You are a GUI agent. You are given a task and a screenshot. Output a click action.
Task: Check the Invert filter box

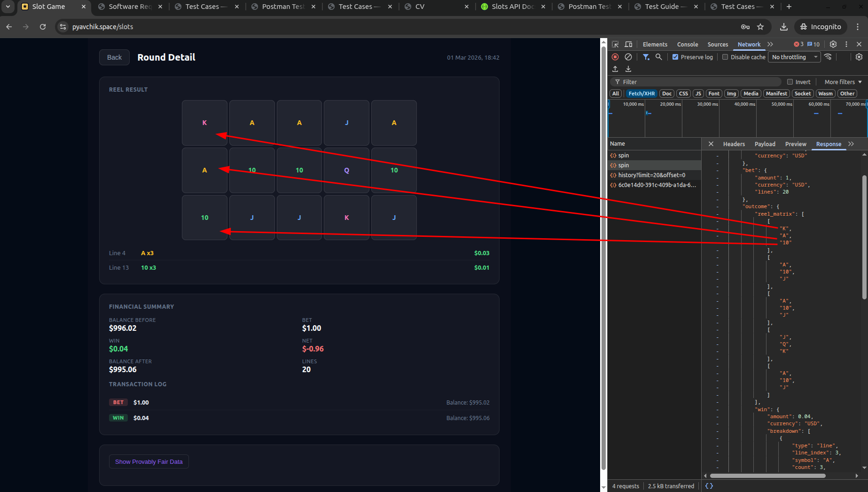(x=790, y=82)
